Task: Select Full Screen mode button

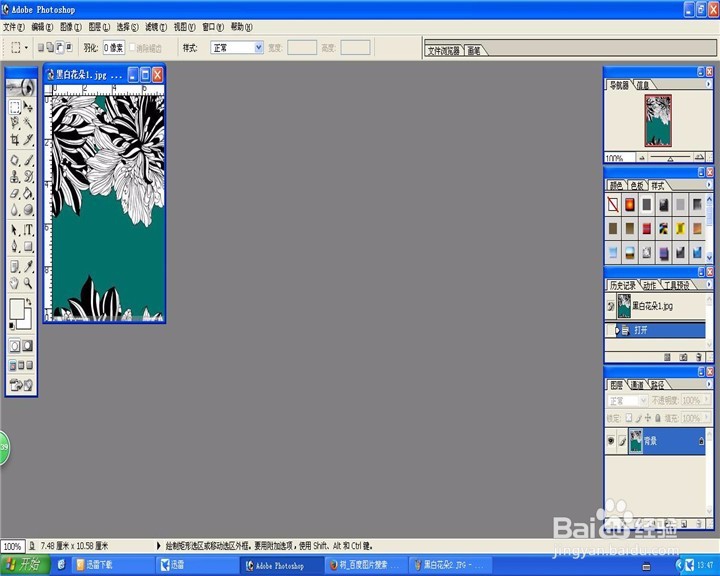Action: [x=29, y=365]
